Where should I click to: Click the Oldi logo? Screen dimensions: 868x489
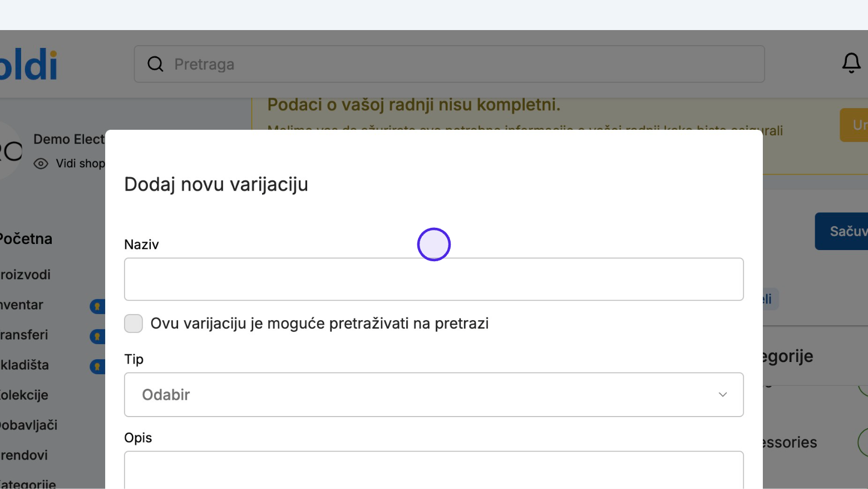(28, 65)
